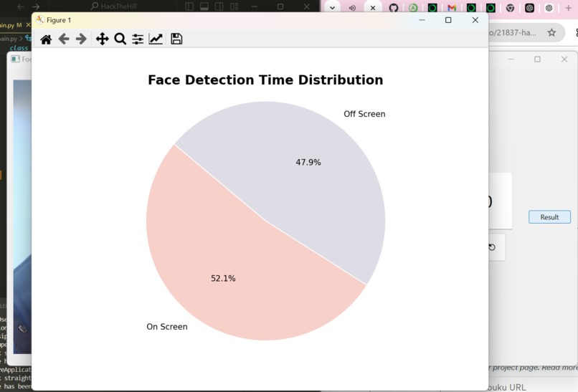The image size is (578, 392).
Task: Click the HackTheHill search box in VS Code
Action: tap(113, 6)
